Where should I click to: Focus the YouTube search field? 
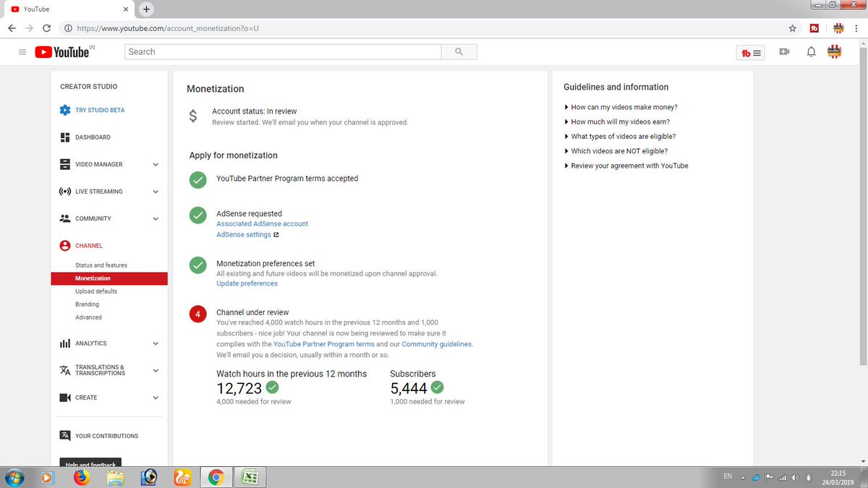283,52
